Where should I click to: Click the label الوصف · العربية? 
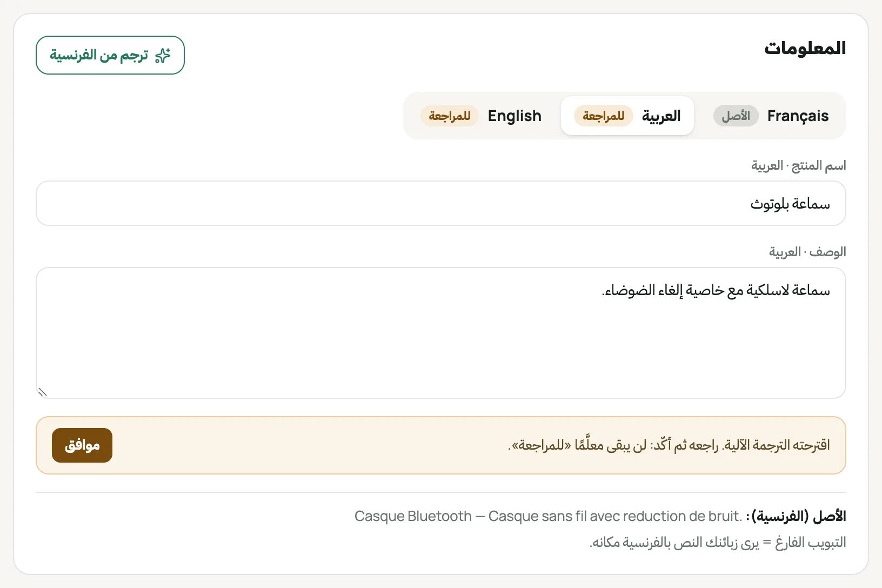coord(807,252)
